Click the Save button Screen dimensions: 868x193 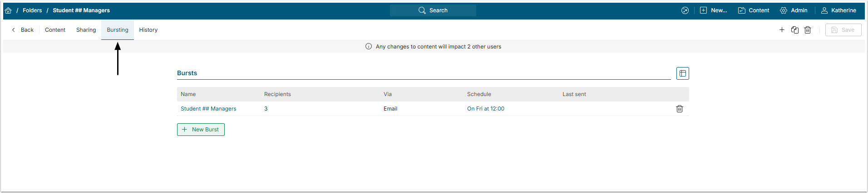point(843,30)
